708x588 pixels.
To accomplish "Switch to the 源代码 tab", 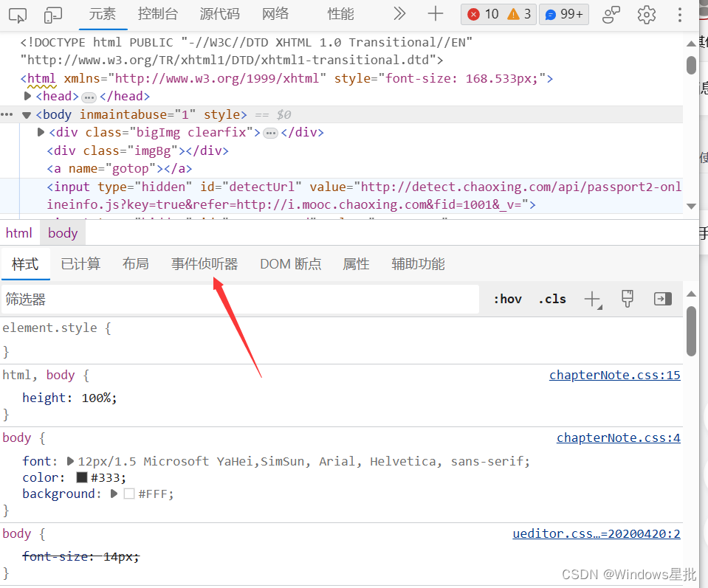I will coord(219,15).
